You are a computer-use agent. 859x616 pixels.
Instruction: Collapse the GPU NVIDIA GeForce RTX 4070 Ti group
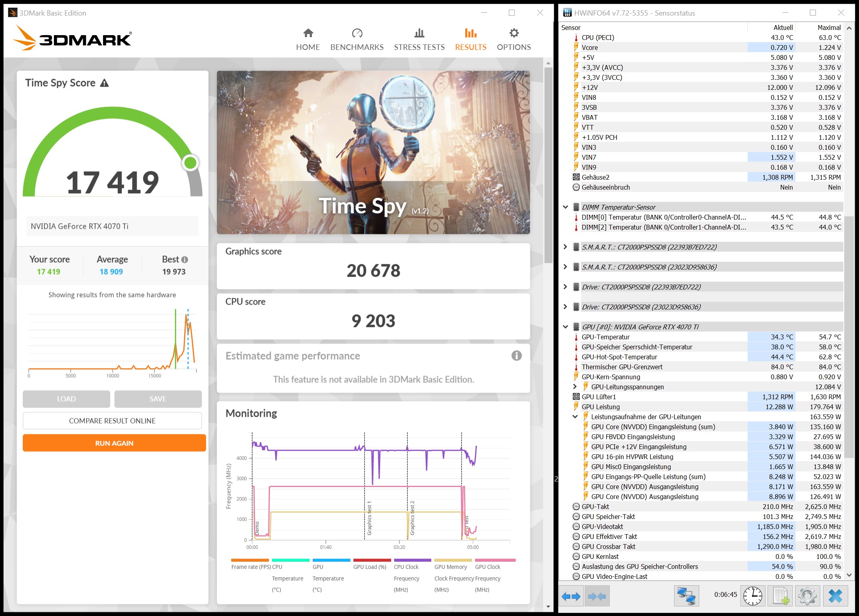[x=565, y=327]
